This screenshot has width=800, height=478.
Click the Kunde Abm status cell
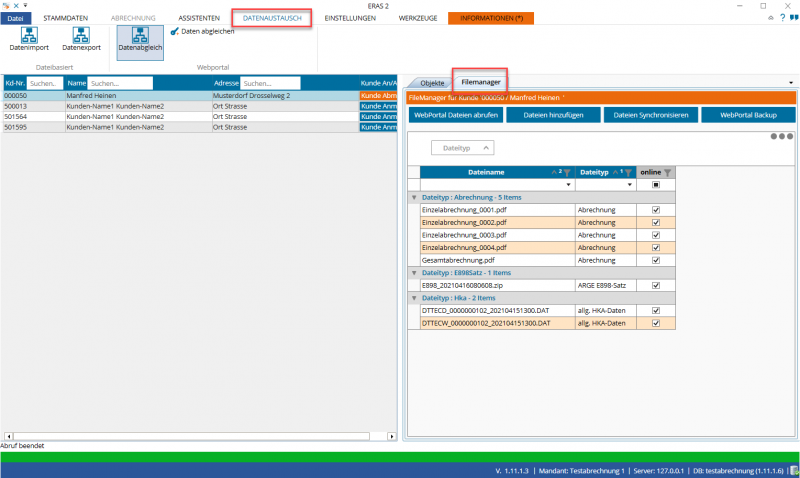click(378, 95)
